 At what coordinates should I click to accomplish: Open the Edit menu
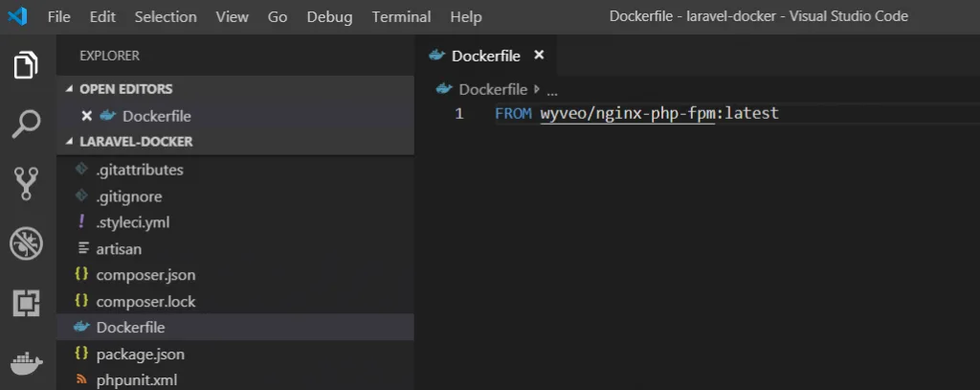(102, 17)
